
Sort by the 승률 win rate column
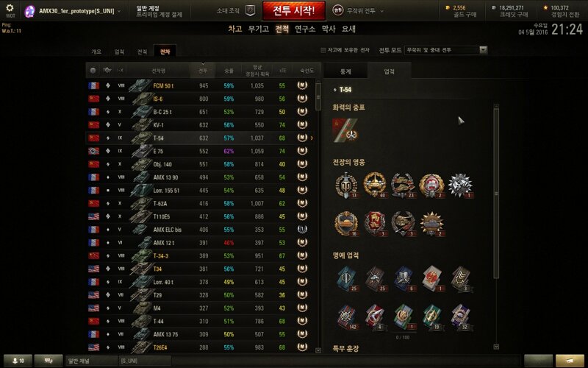click(229, 70)
